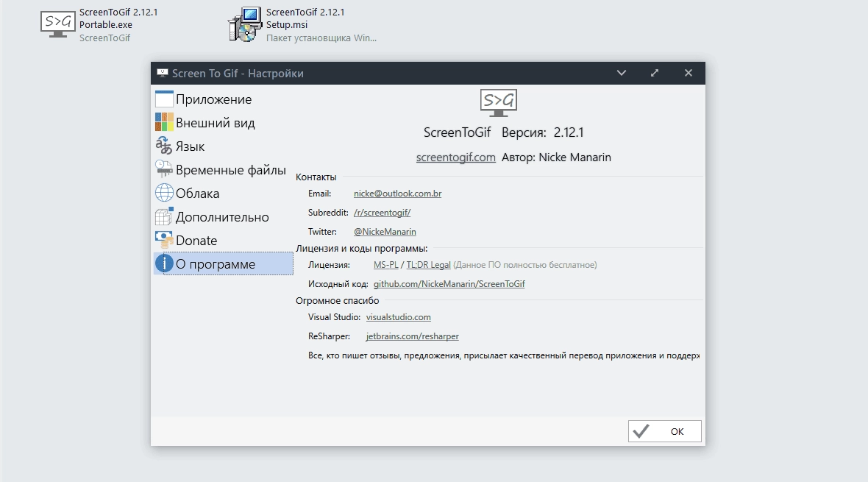Click the chevron down button in title bar
The width and height of the screenshot is (868, 482).
click(x=621, y=73)
